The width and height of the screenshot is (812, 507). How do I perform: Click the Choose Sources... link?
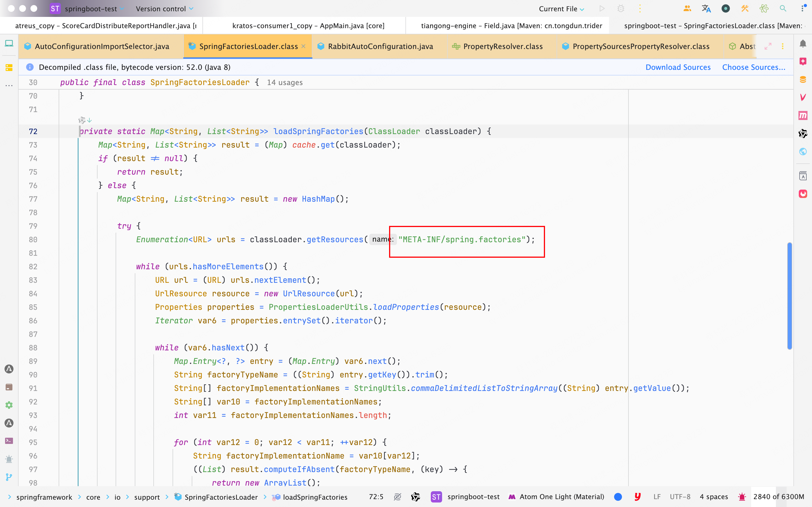pos(753,67)
